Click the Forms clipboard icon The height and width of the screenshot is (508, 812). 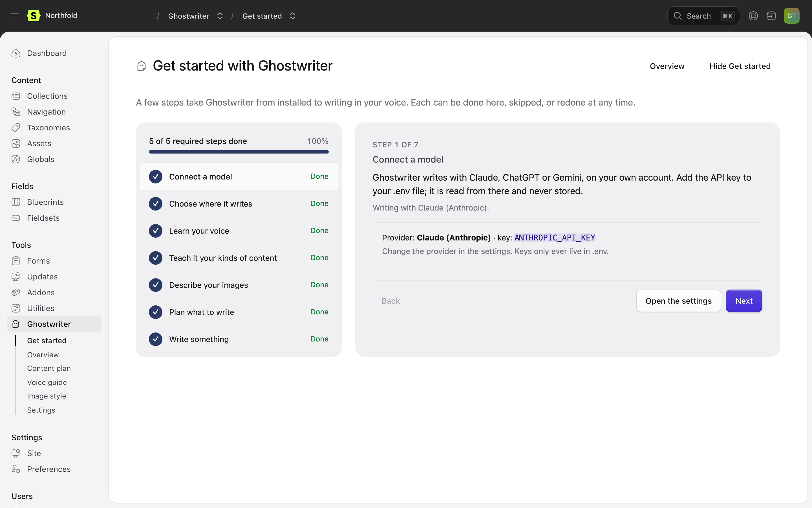pos(16,261)
